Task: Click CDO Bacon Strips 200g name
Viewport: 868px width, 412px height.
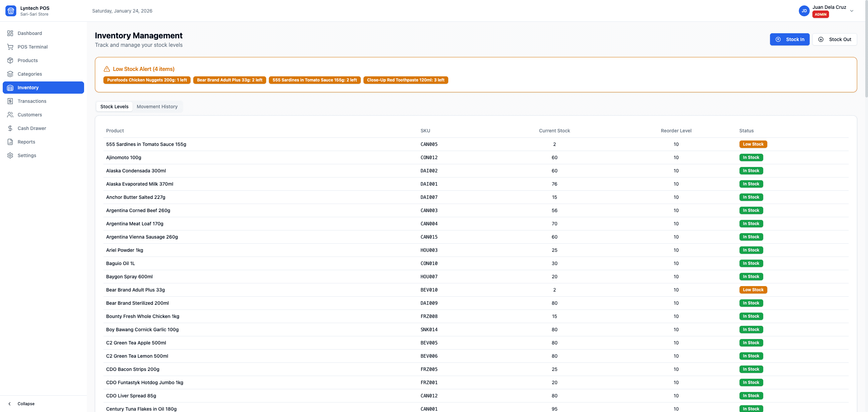Action: 133,369
